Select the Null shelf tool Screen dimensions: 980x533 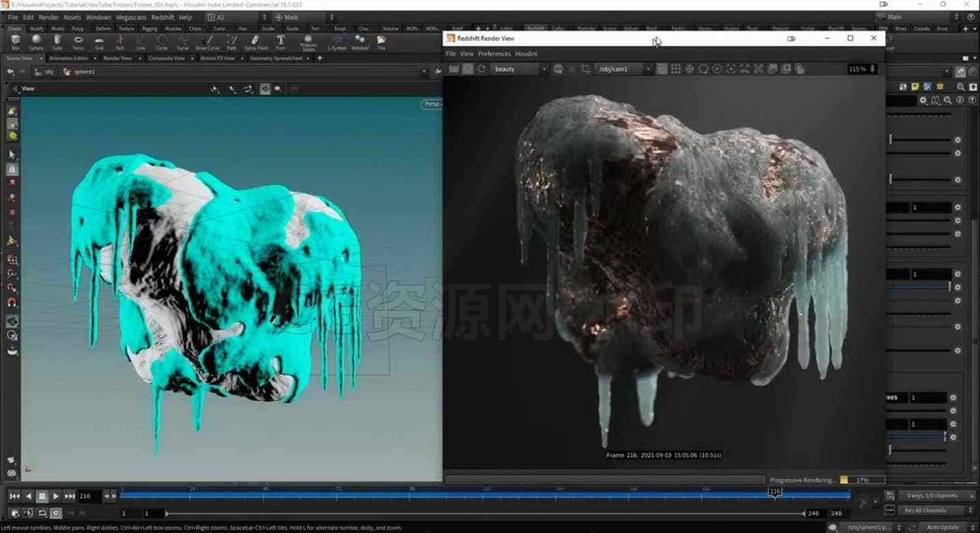pyautogui.click(x=120, y=42)
